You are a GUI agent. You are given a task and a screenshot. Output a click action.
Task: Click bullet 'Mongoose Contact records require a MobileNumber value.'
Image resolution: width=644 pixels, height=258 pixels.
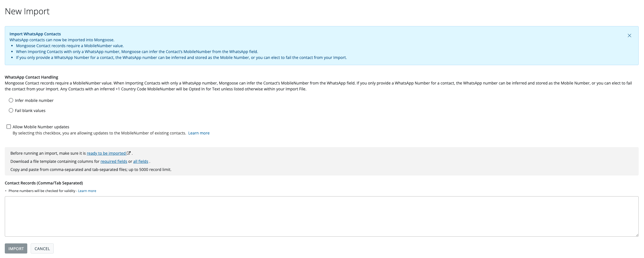point(70,46)
